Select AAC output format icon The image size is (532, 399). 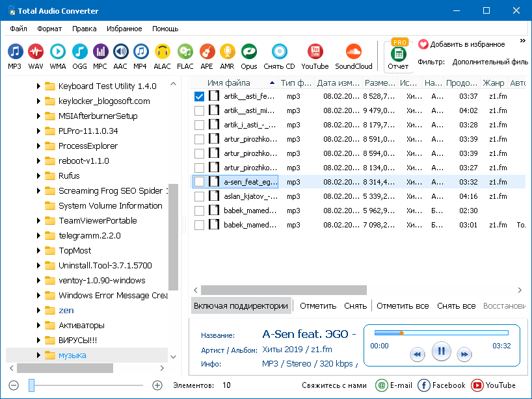coord(120,52)
